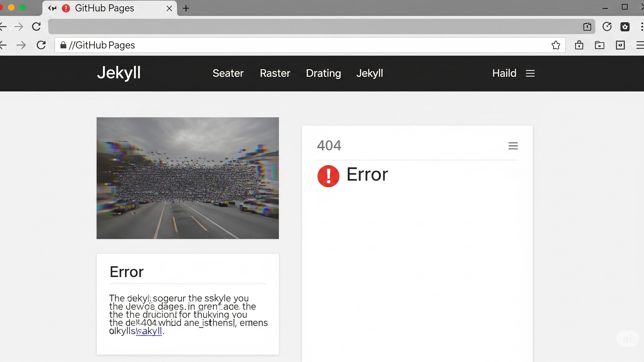Click the green traffic light button
This screenshot has width=644, height=362.
23,8
